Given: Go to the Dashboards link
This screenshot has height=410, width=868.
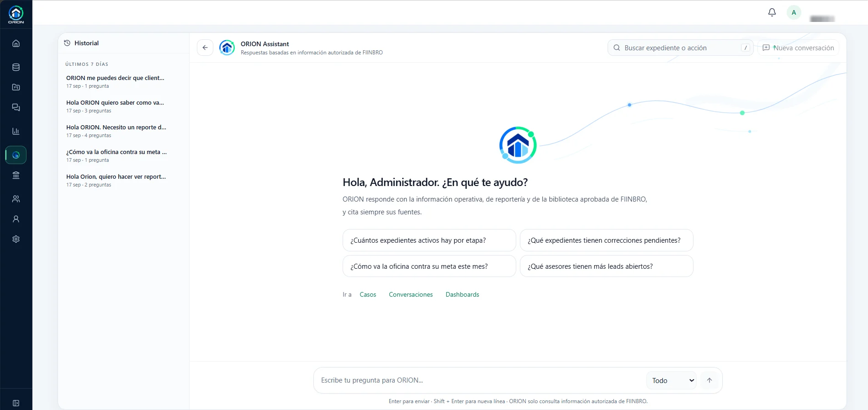Looking at the screenshot, I should pyautogui.click(x=462, y=294).
